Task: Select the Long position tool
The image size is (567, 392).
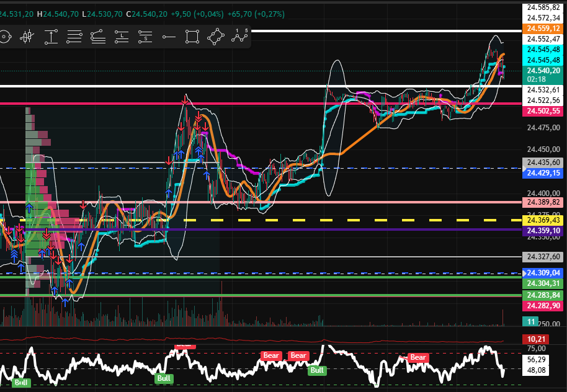Action: tap(122, 37)
